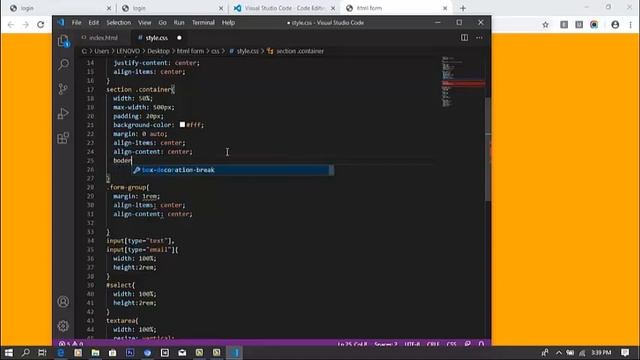
Task: Change the UTF-8 encoding in status bar
Action: (412, 344)
